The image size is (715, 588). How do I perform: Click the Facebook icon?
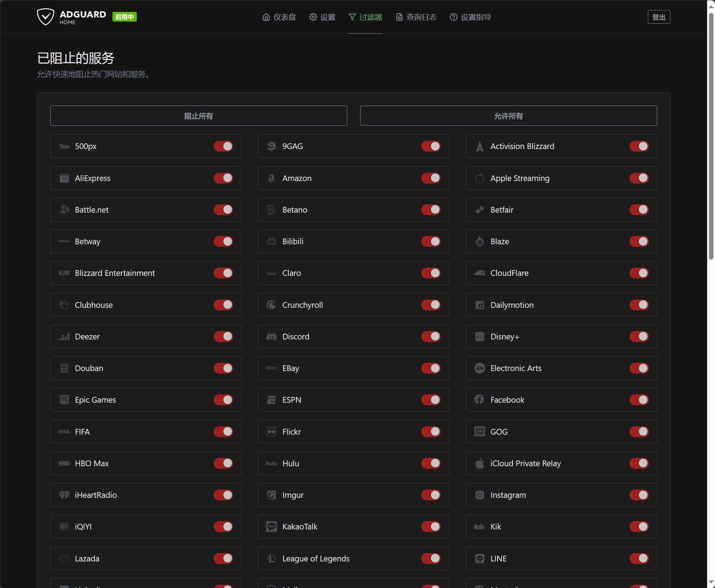tap(480, 400)
